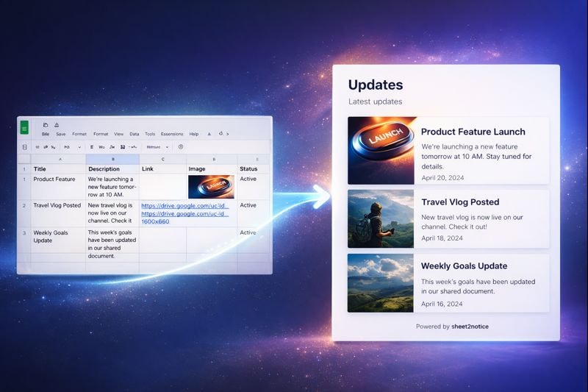Open the View menu

[118, 134]
